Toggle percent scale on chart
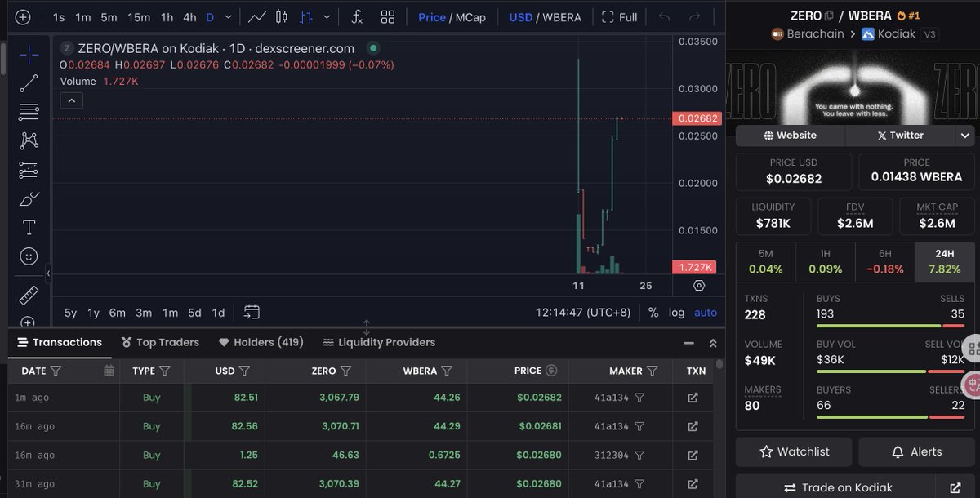The image size is (980, 498). point(653,312)
